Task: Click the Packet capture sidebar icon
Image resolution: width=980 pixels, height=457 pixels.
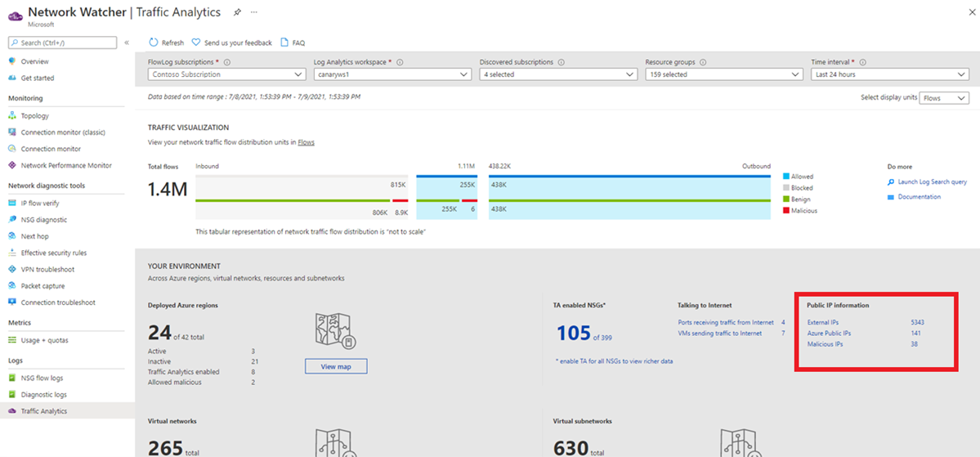Action: pyautogui.click(x=12, y=286)
